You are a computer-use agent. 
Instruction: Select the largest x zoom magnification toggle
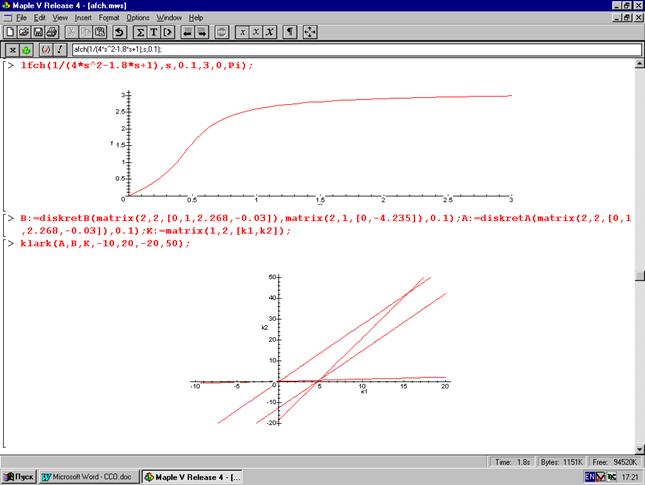tap(270, 32)
